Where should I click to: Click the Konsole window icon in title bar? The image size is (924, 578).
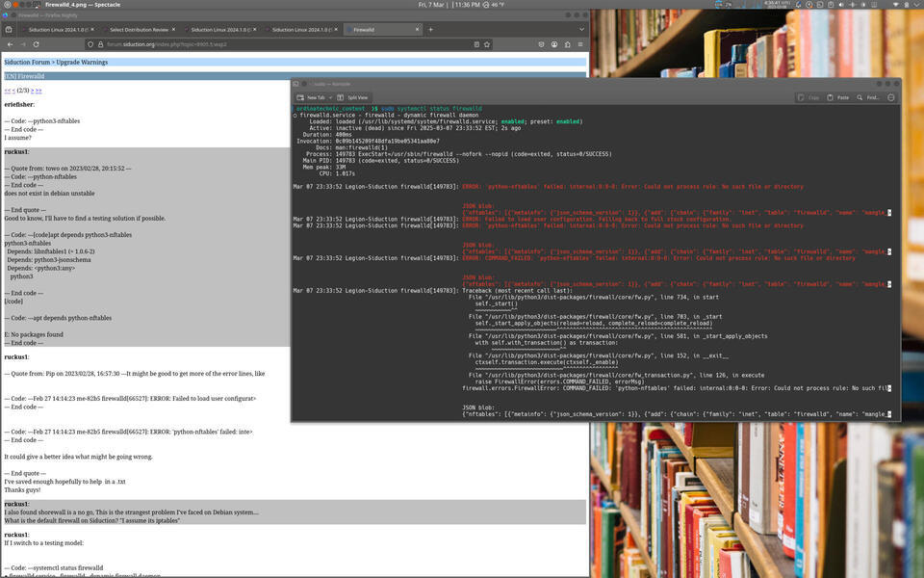(295, 84)
